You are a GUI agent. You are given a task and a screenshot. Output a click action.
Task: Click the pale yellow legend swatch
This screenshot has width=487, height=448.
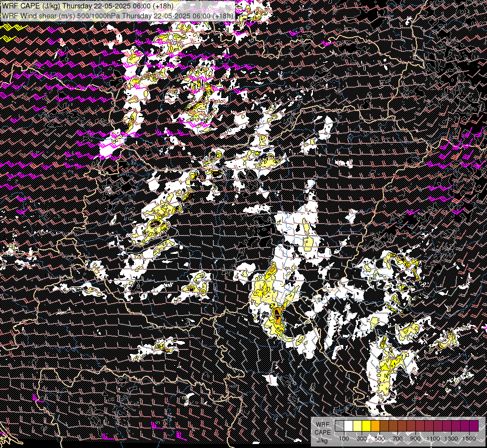click(x=358, y=426)
